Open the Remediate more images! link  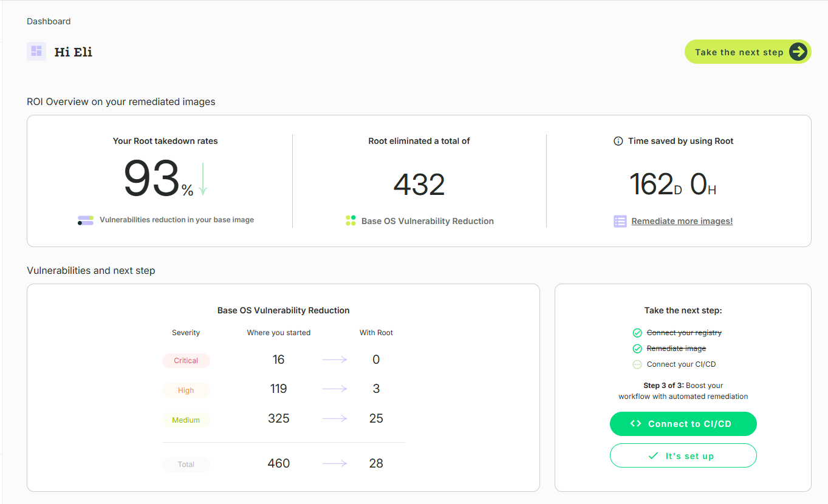click(x=682, y=221)
